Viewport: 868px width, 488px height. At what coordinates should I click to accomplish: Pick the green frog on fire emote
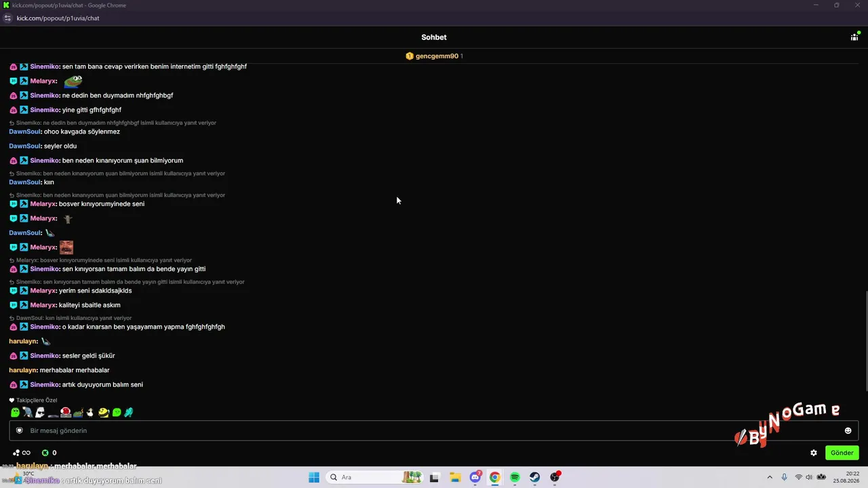(x=78, y=412)
